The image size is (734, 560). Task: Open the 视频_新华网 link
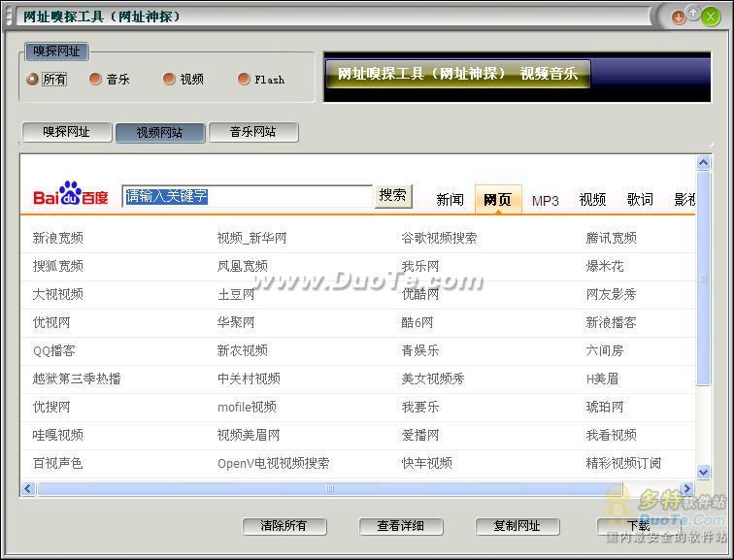pyautogui.click(x=251, y=238)
